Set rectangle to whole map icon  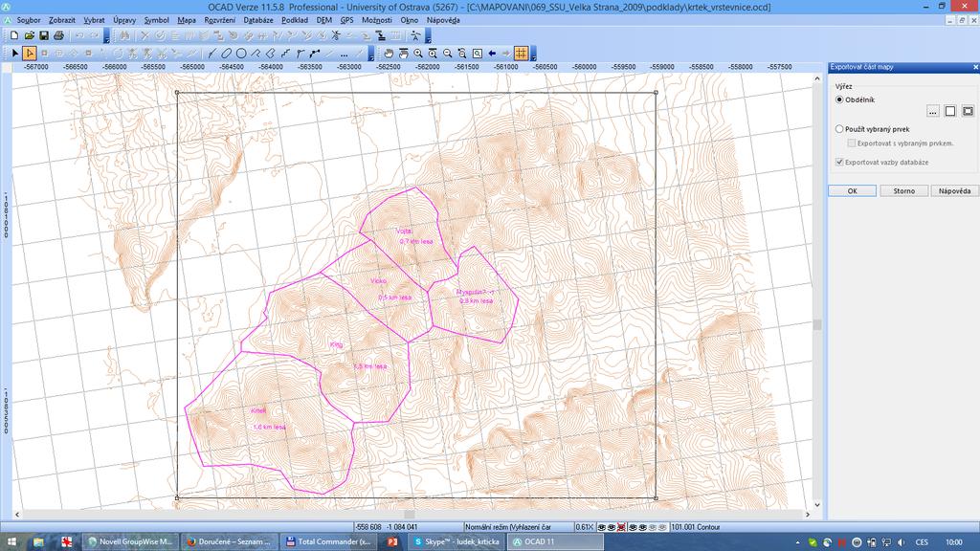(x=950, y=111)
